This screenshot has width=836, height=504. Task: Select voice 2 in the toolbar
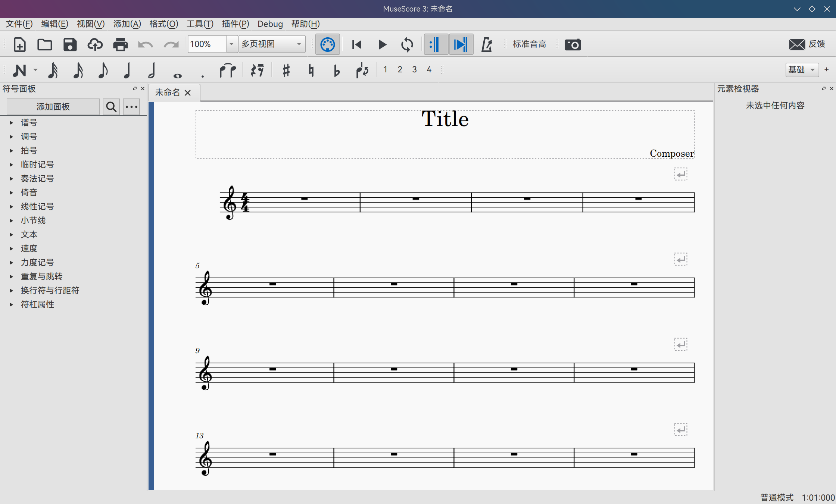click(400, 69)
